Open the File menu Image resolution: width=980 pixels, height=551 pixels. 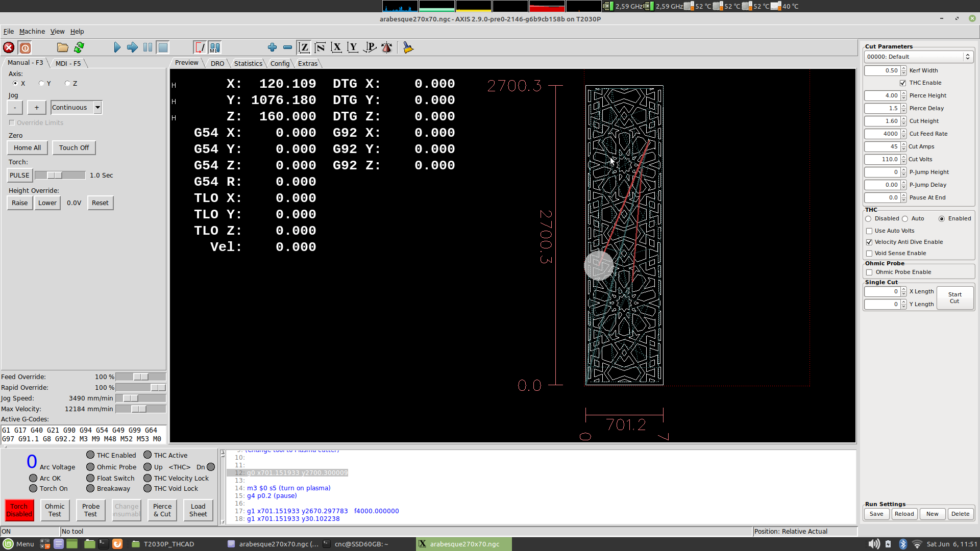point(9,31)
